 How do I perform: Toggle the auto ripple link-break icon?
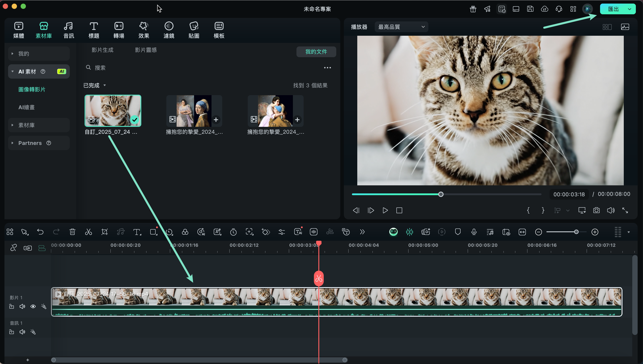pos(13,248)
